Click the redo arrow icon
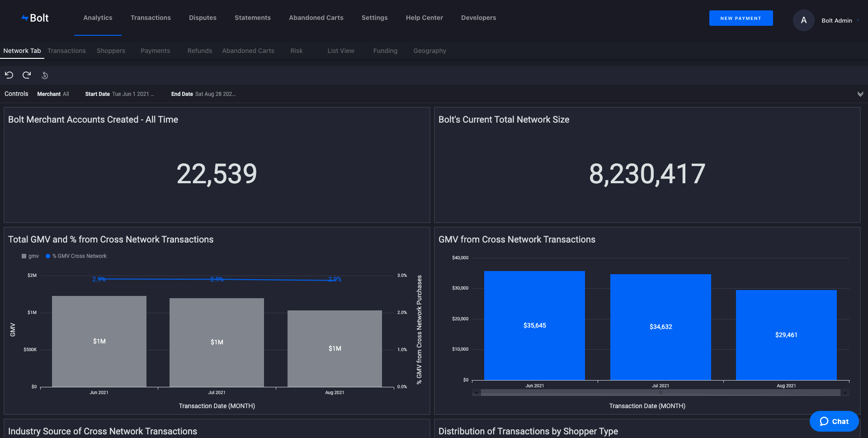 [x=27, y=75]
